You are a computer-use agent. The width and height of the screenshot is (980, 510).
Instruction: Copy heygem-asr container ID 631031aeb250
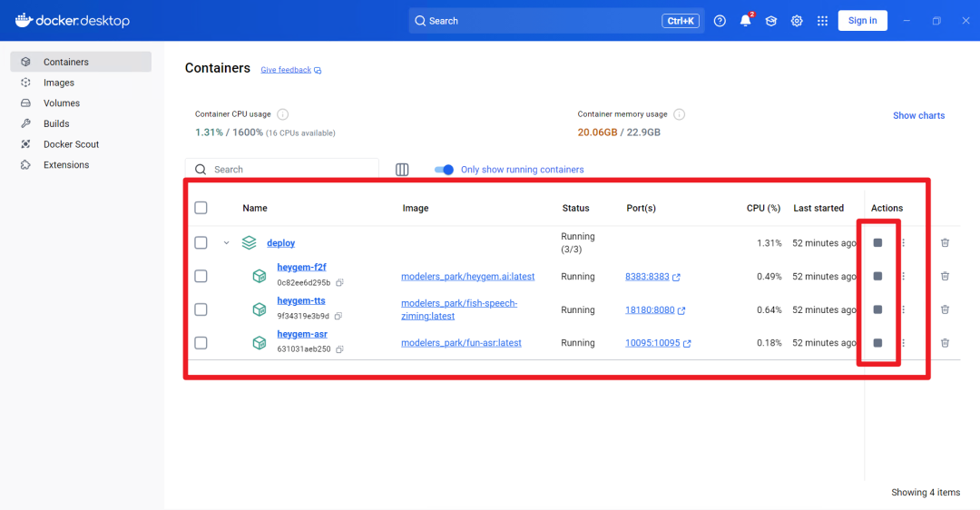click(339, 349)
